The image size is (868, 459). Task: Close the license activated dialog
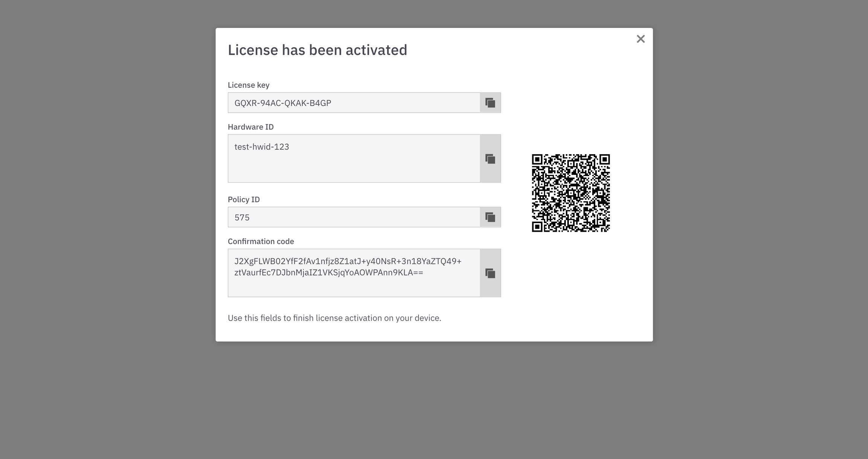(x=640, y=39)
